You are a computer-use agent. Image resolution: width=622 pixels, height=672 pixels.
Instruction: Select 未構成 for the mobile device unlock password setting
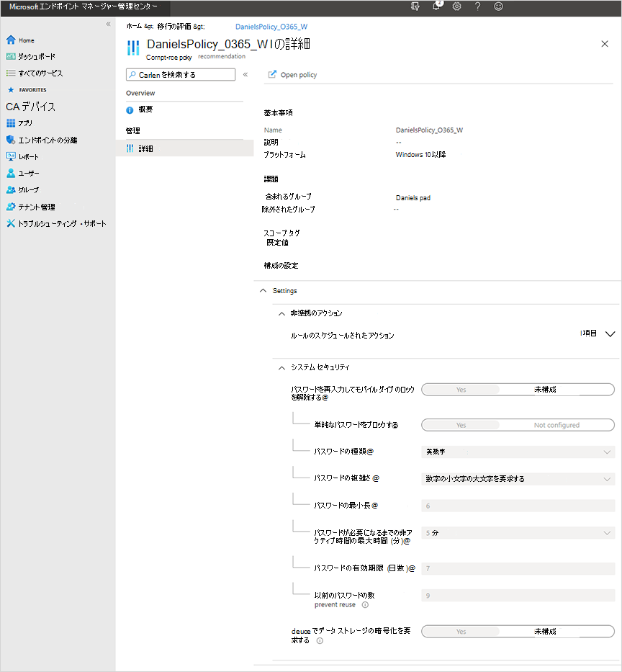click(556, 390)
